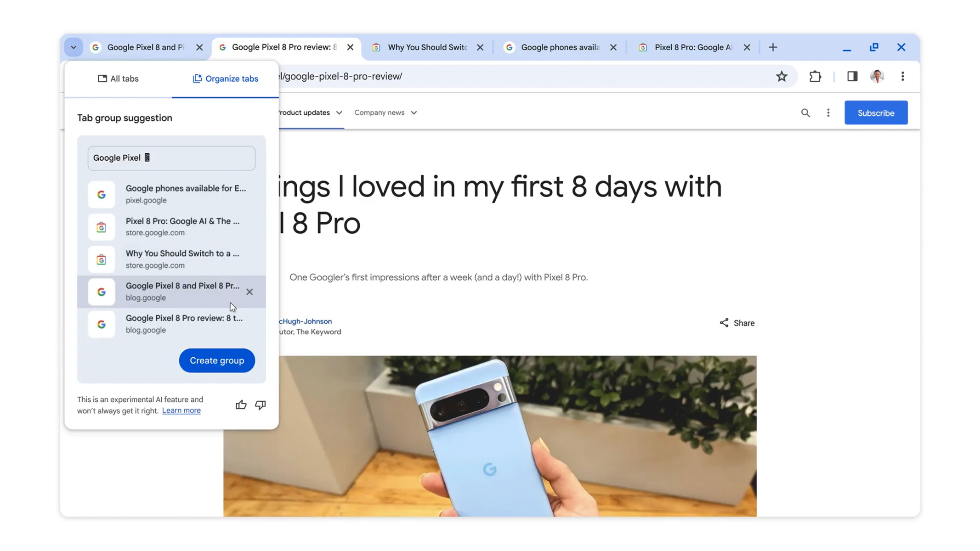This screenshot has height=551, width=980.
Task: Edit the Google Pixel group name field
Action: click(171, 157)
